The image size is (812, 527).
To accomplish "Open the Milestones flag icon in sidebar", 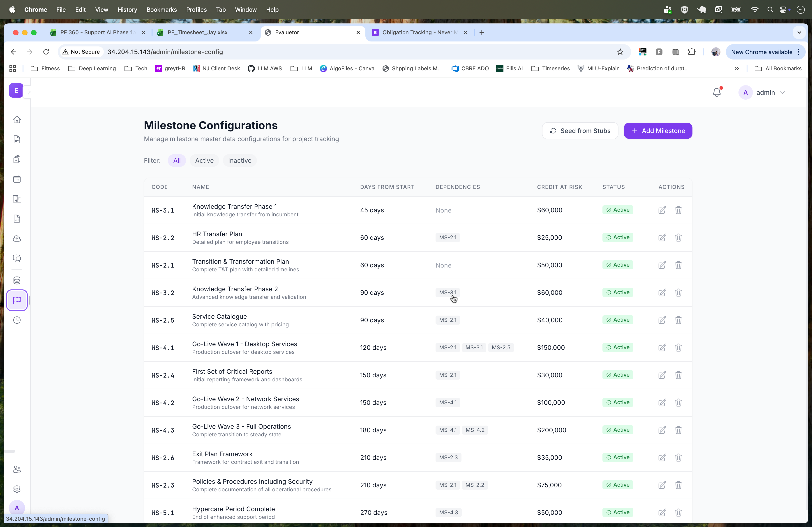I will 17,300.
